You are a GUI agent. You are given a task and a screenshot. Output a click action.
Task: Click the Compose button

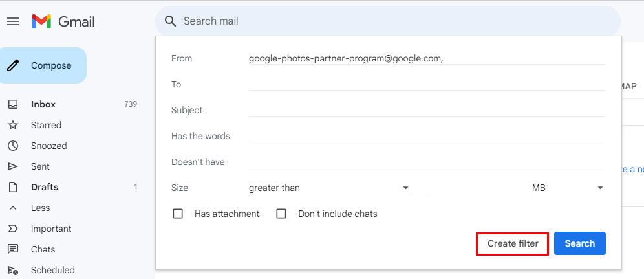point(44,65)
